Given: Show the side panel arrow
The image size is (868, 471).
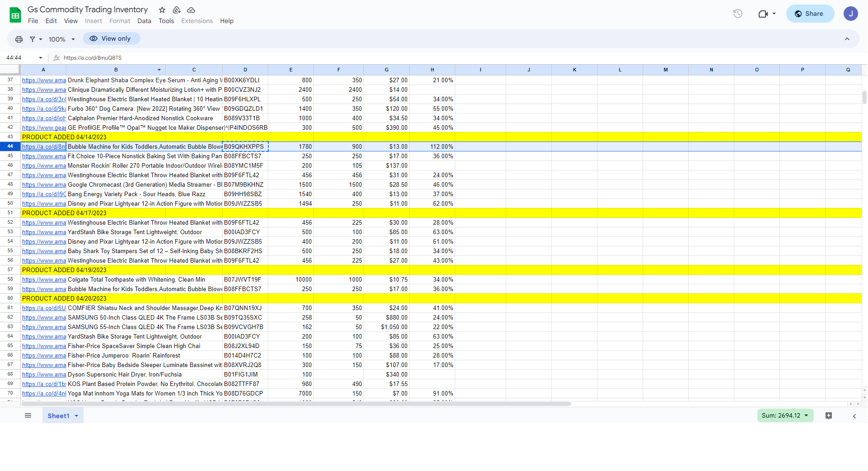Looking at the screenshot, I should pos(854,416).
